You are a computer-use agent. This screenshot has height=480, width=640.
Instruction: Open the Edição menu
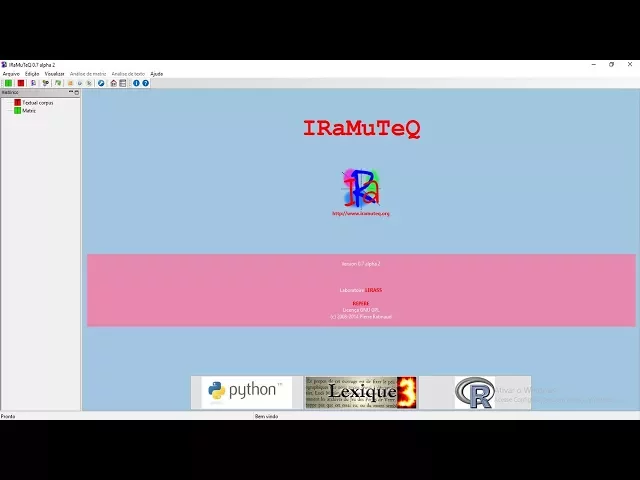click(32, 74)
